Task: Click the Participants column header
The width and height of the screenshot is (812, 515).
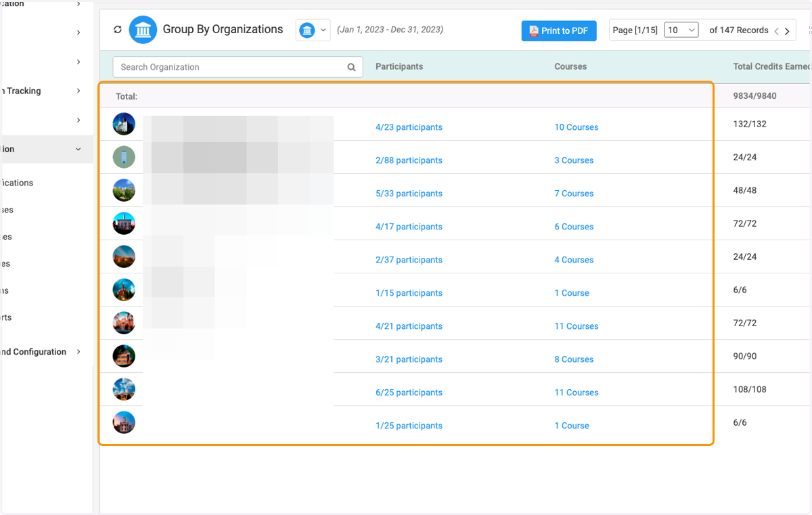Action: [399, 66]
